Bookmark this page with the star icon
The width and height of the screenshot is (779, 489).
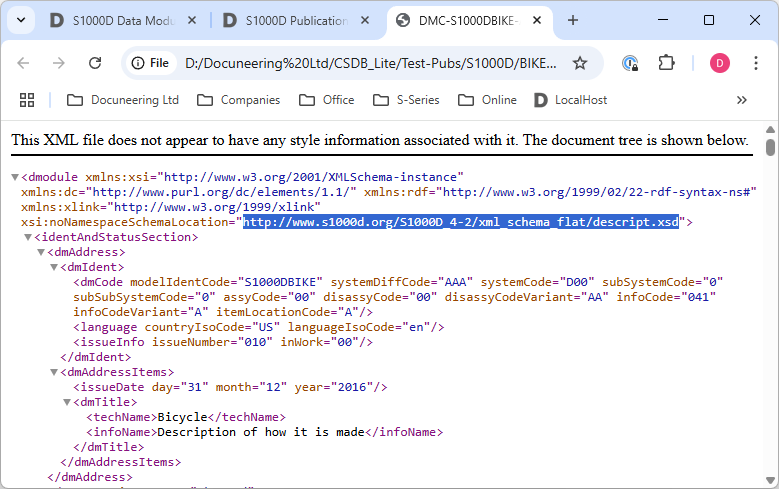coord(579,63)
